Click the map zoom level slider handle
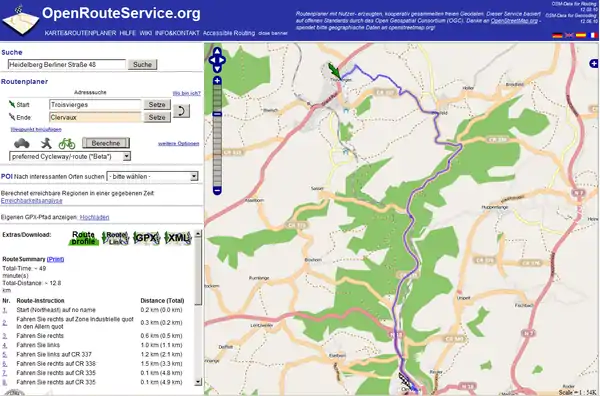Image resolution: width=600 pixels, height=396 pixels. pyautogui.click(x=217, y=114)
